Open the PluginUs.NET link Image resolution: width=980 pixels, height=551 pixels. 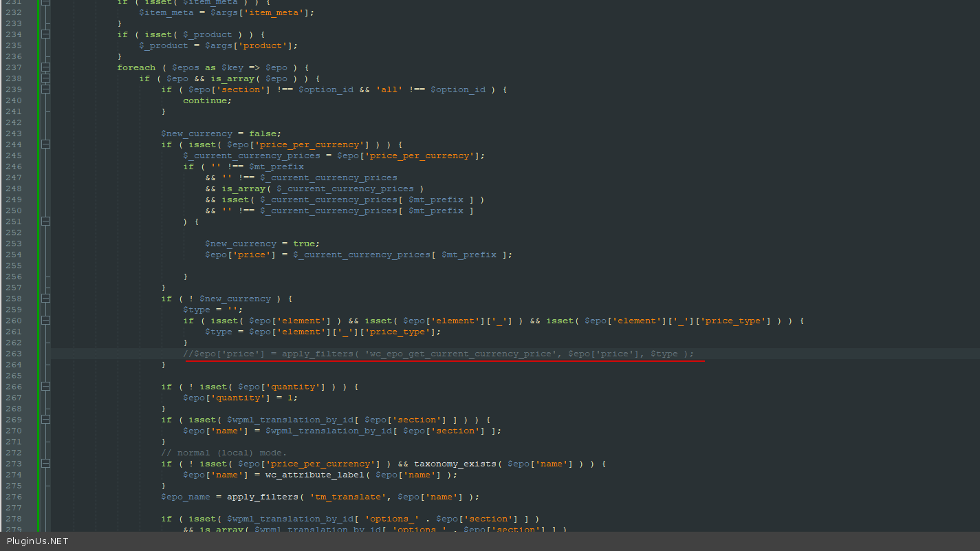[38, 541]
